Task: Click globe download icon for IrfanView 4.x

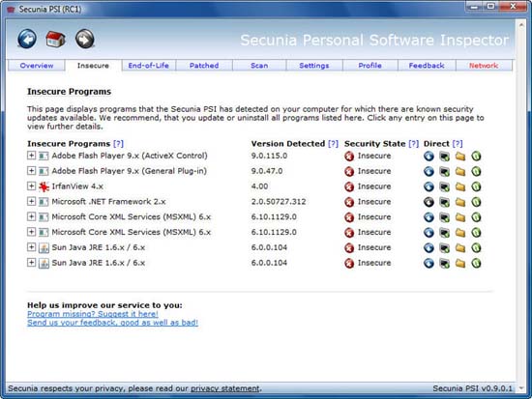Action: point(429,186)
